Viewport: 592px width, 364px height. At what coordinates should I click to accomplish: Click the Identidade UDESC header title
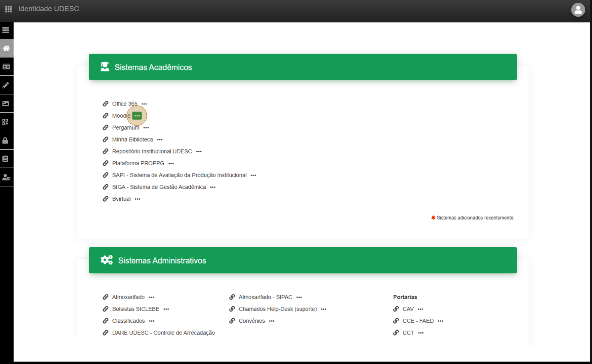(49, 9)
